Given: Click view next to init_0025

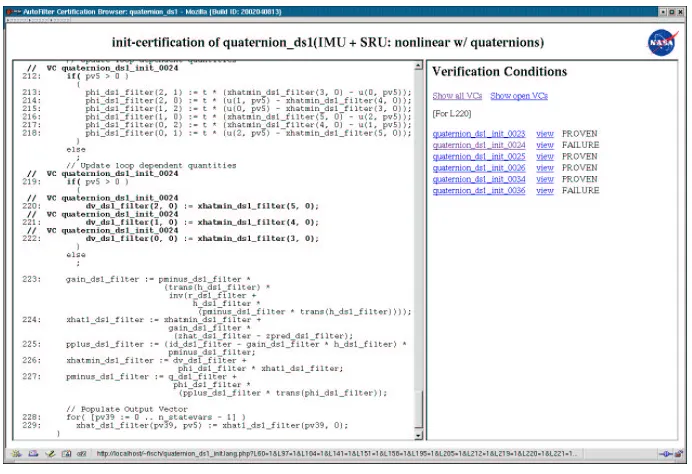Looking at the screenshot, I should tap(545, 157).
